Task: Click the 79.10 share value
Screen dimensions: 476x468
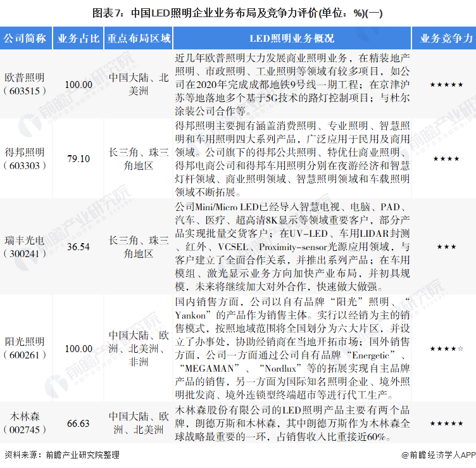Action: click(x=78, y=159)
